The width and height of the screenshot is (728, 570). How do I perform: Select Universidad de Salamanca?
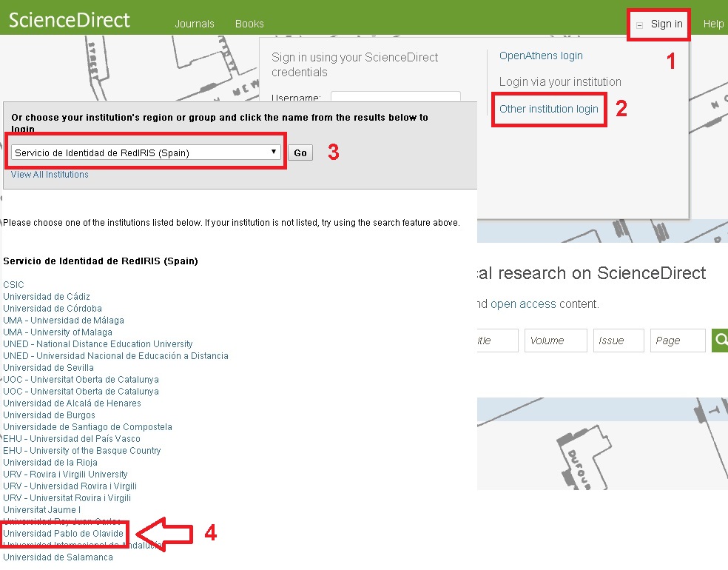pos(58,557)
